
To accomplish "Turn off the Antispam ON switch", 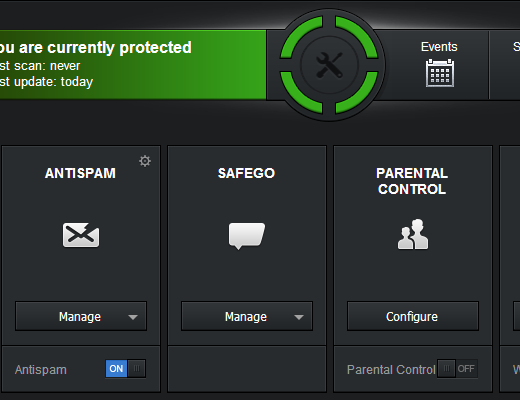I will coord(126,369).
